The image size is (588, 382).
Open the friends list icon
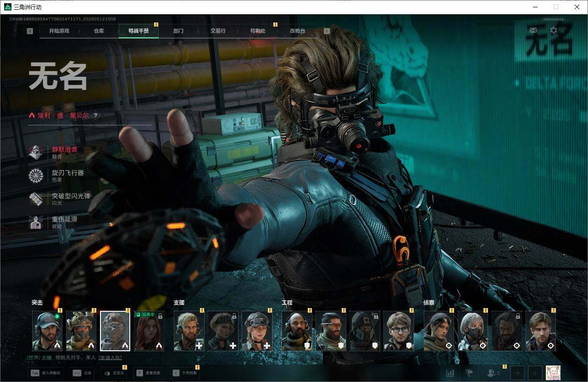[x=493, y=373]
